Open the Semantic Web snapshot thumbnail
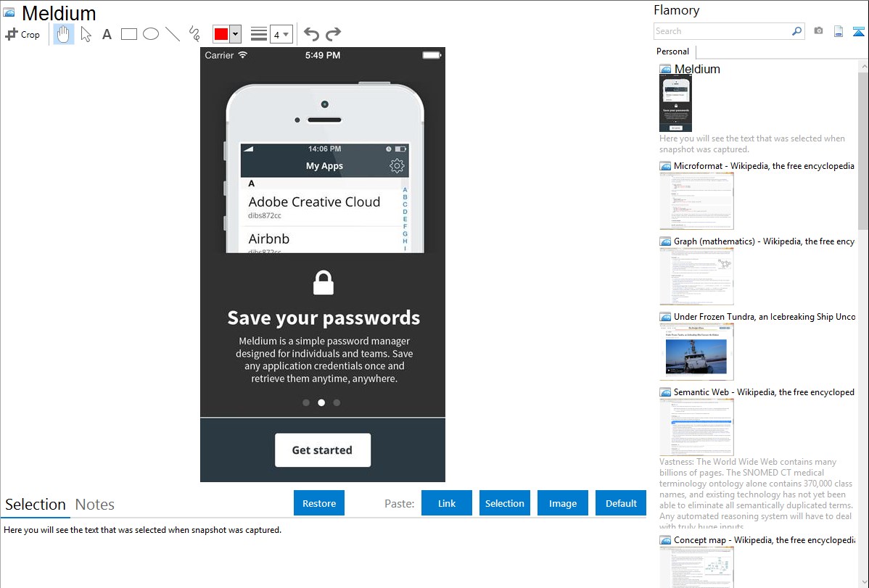 point(696,426)
